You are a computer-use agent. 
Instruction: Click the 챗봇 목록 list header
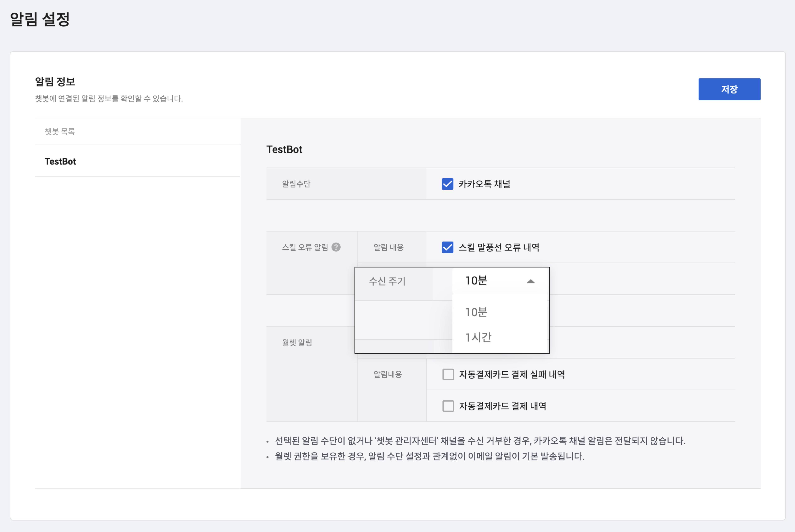tap(60, 132)
